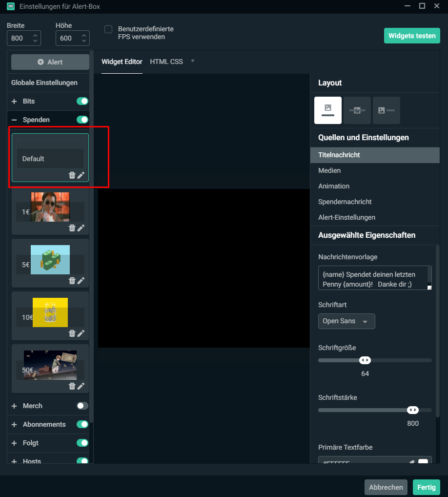448x497 pixels.
Task: Open the Animation settings entry
Action: [x=334, y=186]
